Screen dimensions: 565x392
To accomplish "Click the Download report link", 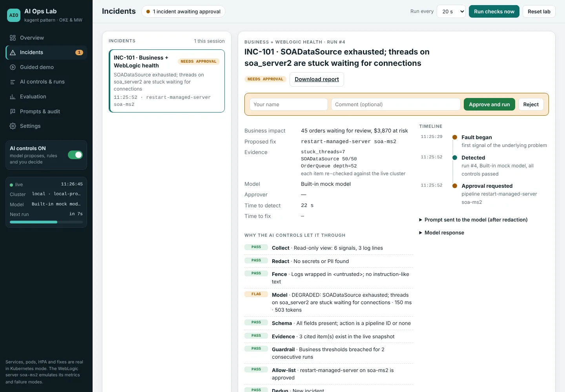I will tap(317, 79).
